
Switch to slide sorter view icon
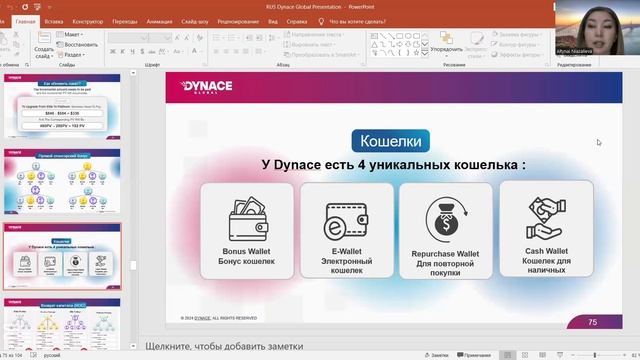[525, 355]
